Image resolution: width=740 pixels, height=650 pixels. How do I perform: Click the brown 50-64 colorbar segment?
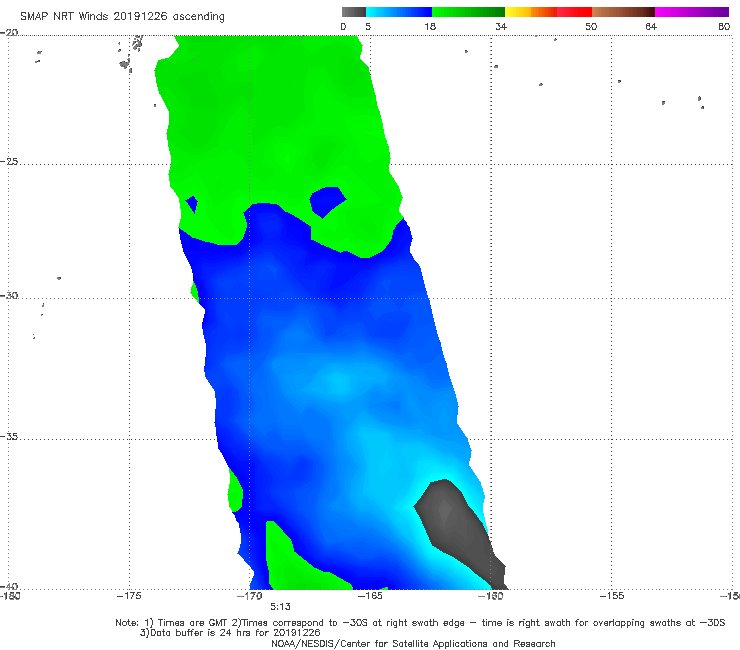click(623, 12)
